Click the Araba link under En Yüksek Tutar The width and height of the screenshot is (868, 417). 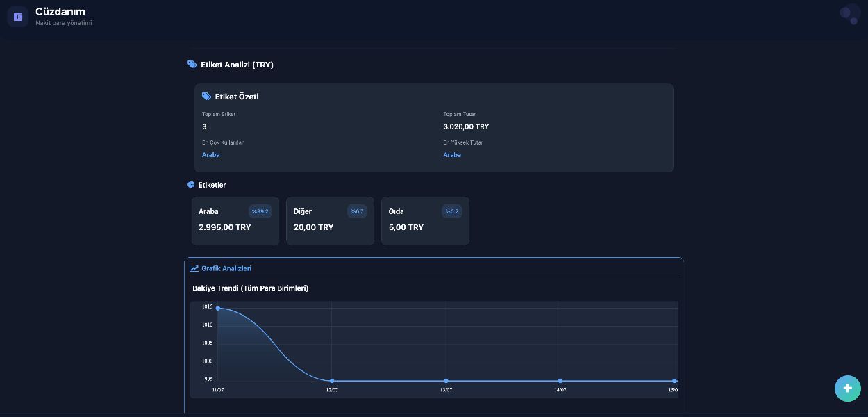tap(452, 155)
